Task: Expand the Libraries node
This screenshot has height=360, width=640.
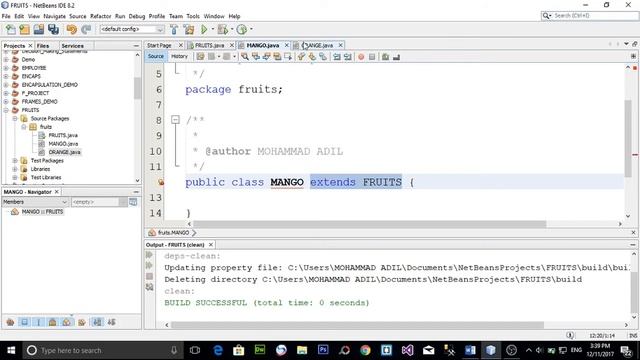Action: (15, 169)
